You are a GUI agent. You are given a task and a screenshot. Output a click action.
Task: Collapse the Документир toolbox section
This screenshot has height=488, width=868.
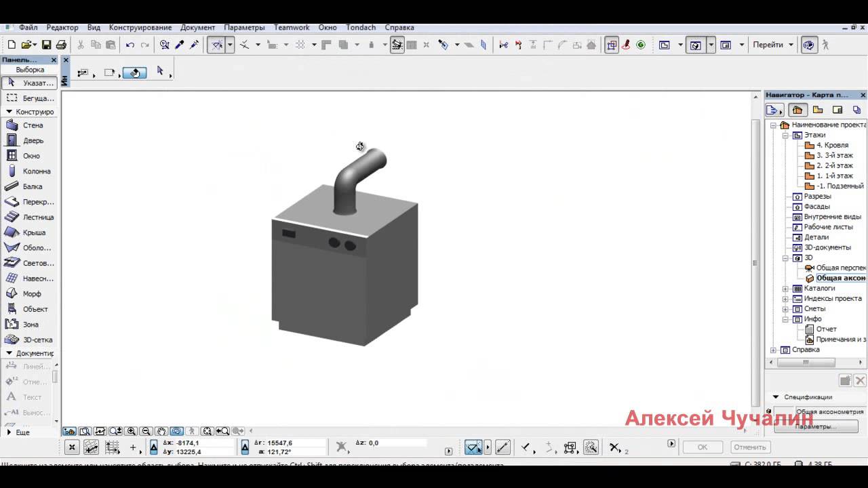pos(9,353)
